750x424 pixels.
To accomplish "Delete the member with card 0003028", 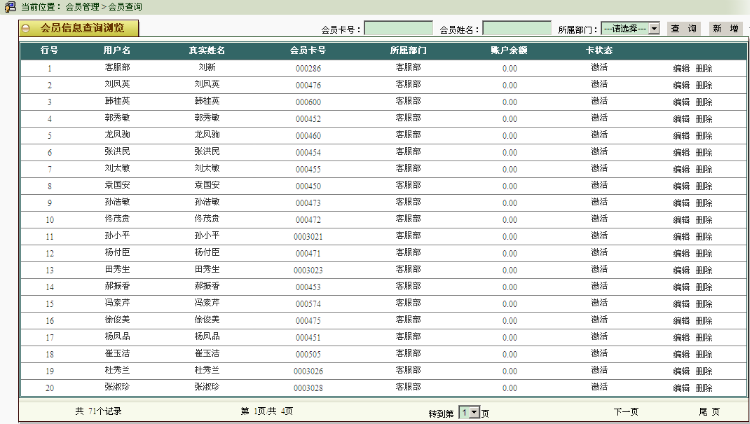I will tap(704, 388).
